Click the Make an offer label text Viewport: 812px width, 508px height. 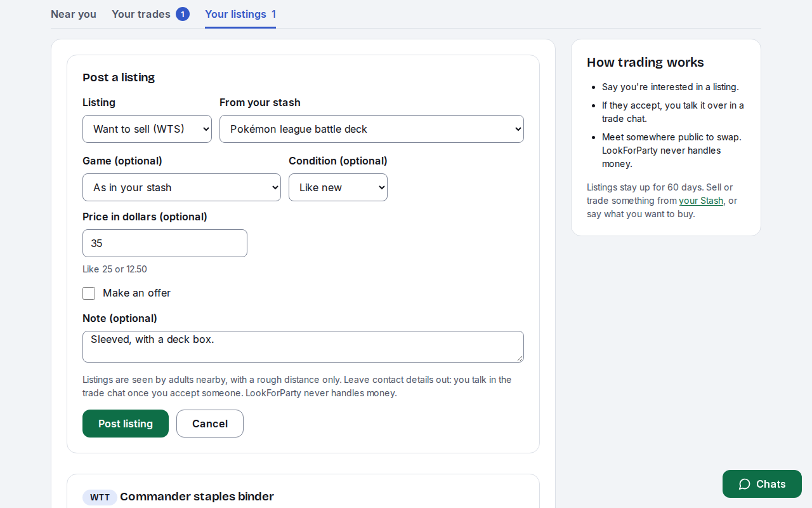(x=136, y=293)
